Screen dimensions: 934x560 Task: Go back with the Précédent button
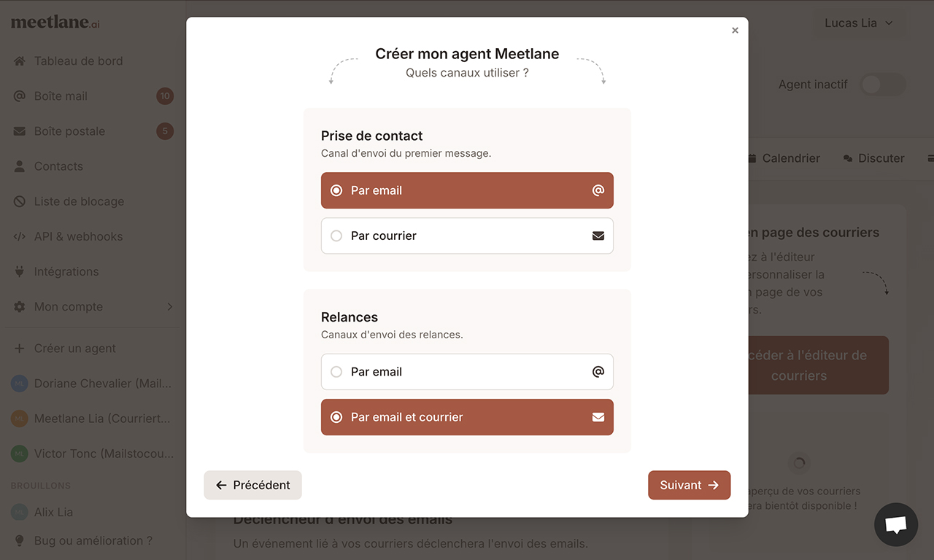pyautogui.click(x=252, y=484)
